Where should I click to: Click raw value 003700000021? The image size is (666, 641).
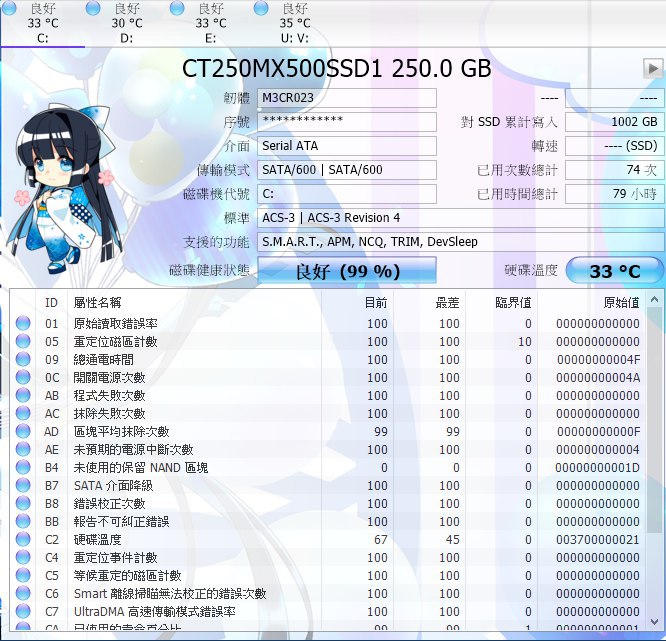coord(598,539)
